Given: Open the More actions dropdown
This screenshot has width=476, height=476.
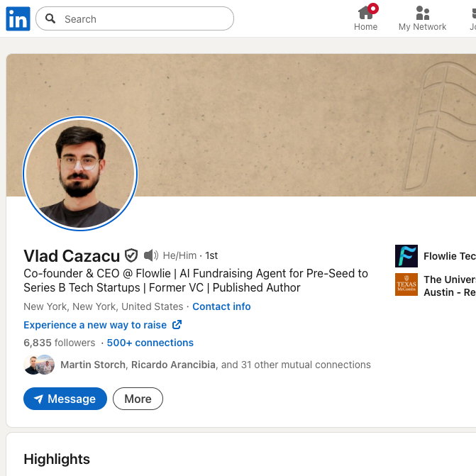Looking at the screenshot, I should 138,399.
